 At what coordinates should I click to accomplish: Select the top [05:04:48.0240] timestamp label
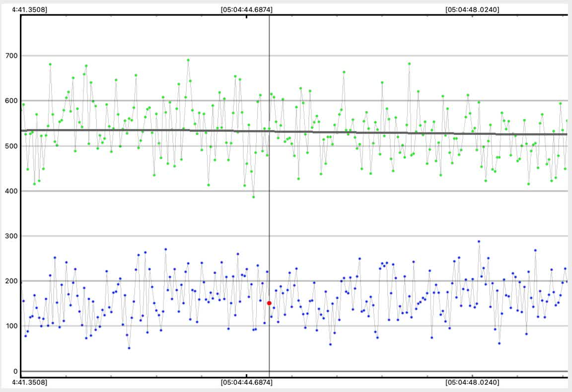tap(472, 9)
